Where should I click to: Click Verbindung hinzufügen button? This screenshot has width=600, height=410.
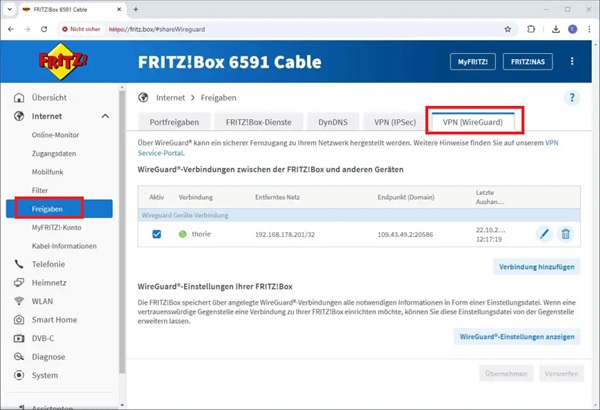[536, 267]
